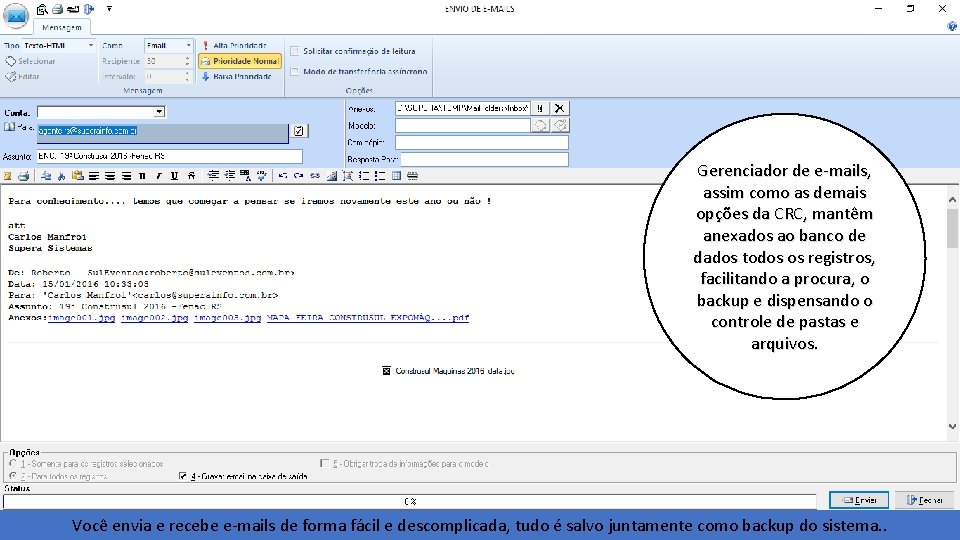Click the Intervalo spinner arrows
Screen dimensions: 960x540
click(x=187, y=77)
